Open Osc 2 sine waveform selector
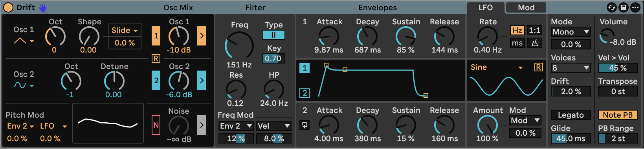 pyautogui.click(x=24, y=85)
